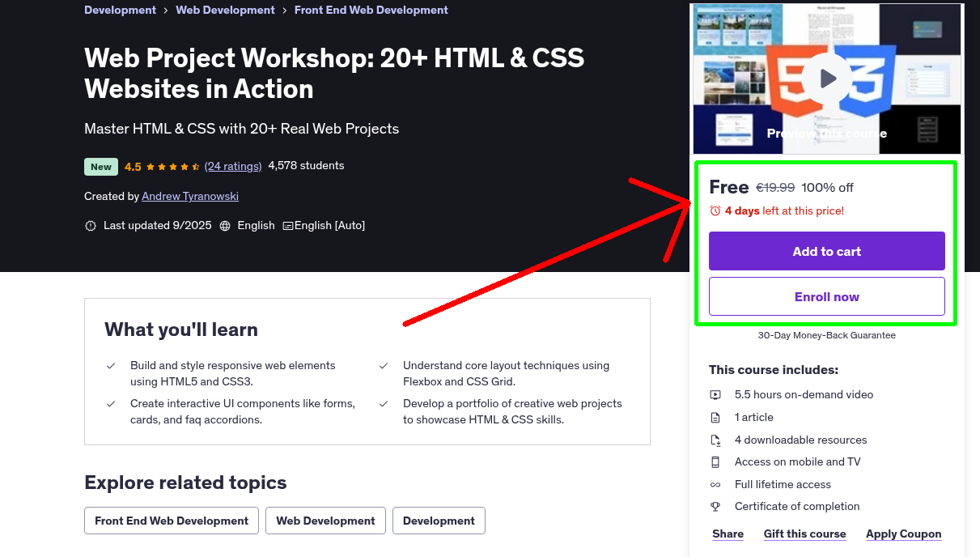Click the 1 article text
The width and height of the screenshot is (980, 557).
[754, 417]
